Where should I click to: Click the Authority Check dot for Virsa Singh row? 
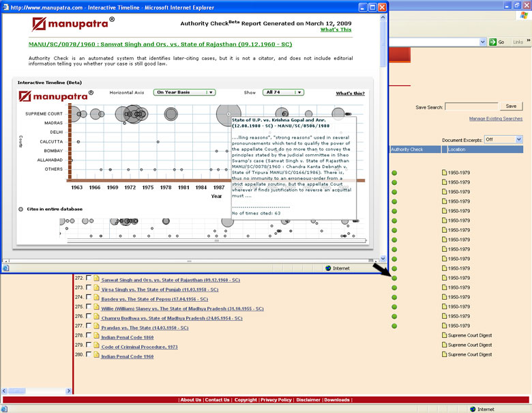pyautogui.click(x=394, y=287)
